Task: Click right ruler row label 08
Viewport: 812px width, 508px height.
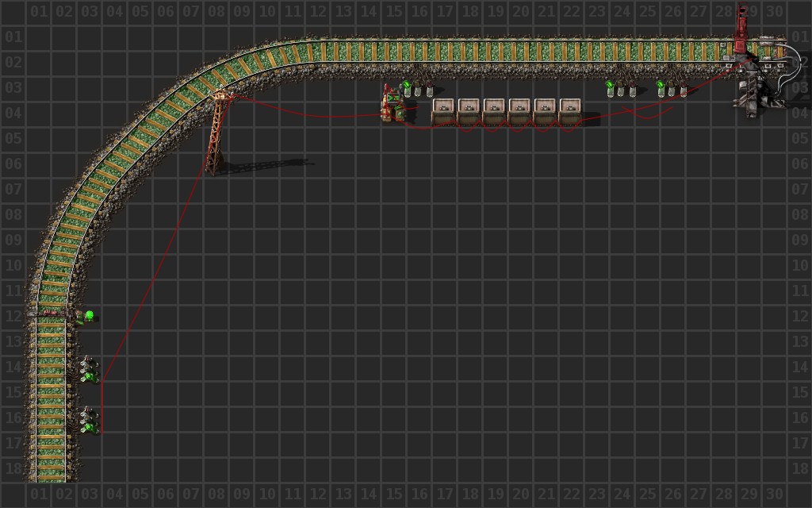Action: point(799,214)
